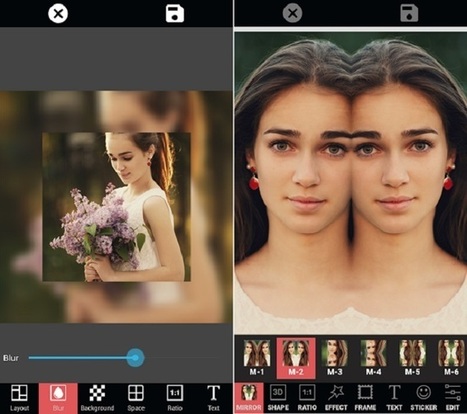
Task: Open the Space tool
Action: 136,398
